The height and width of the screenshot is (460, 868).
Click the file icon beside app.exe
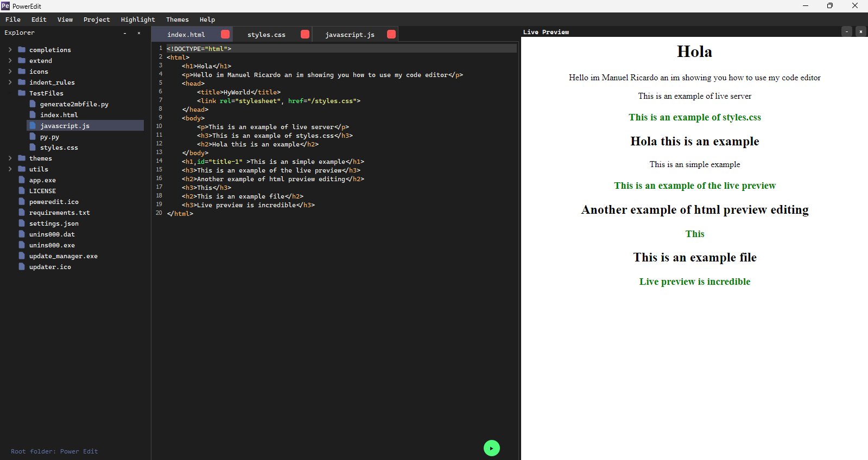(22, 180)
